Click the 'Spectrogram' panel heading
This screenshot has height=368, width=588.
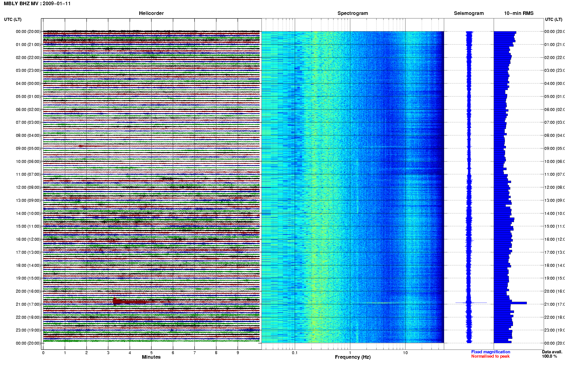(353, 13)
